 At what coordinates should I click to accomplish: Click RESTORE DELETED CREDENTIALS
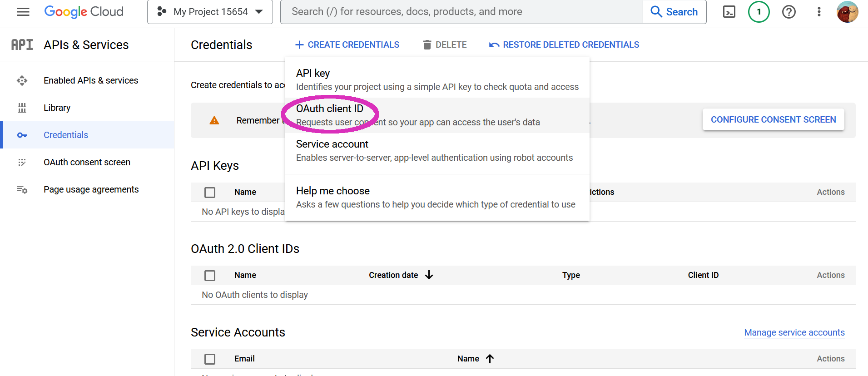564,45
